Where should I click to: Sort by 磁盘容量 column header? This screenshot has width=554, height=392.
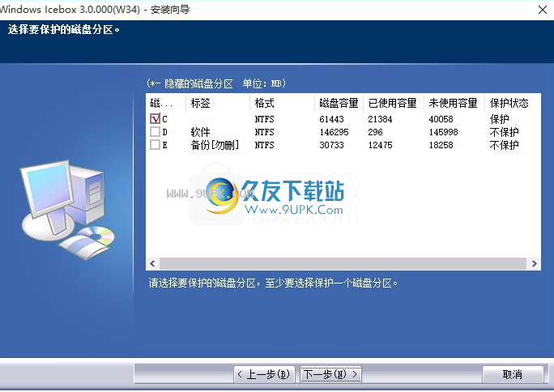[339, 103]
